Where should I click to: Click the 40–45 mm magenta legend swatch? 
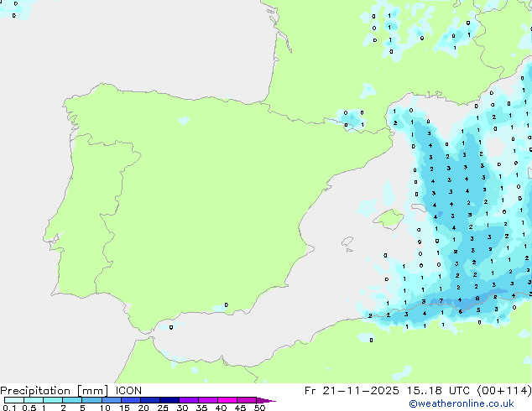(227, 400)
